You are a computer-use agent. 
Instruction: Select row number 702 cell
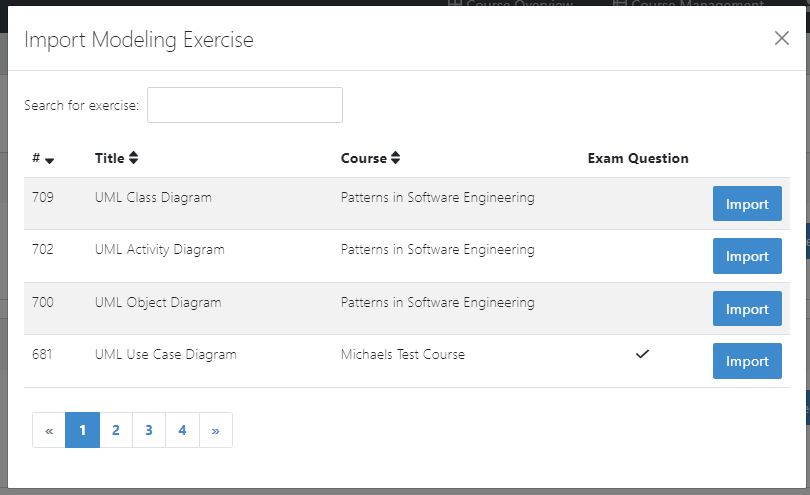tap(43, 249)
